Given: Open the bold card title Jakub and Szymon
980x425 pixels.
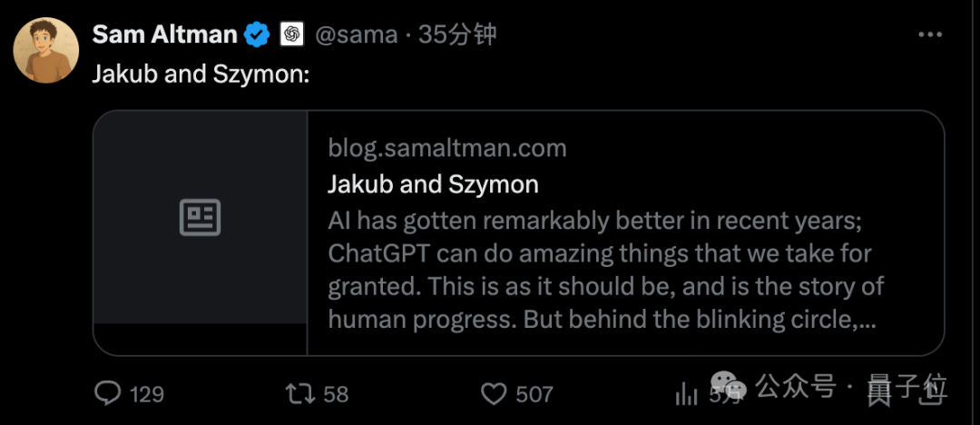Looking at the screenshot, I should [433, 184].
